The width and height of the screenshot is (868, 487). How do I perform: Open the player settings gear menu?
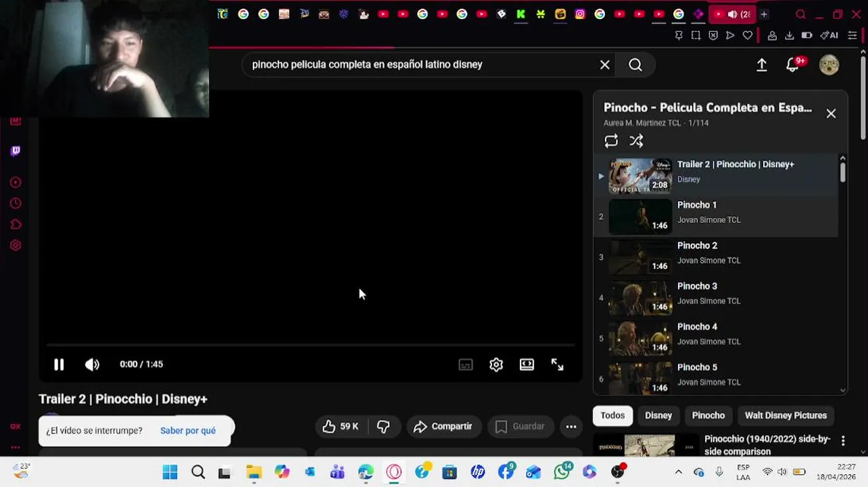click(x=496, y=365)
